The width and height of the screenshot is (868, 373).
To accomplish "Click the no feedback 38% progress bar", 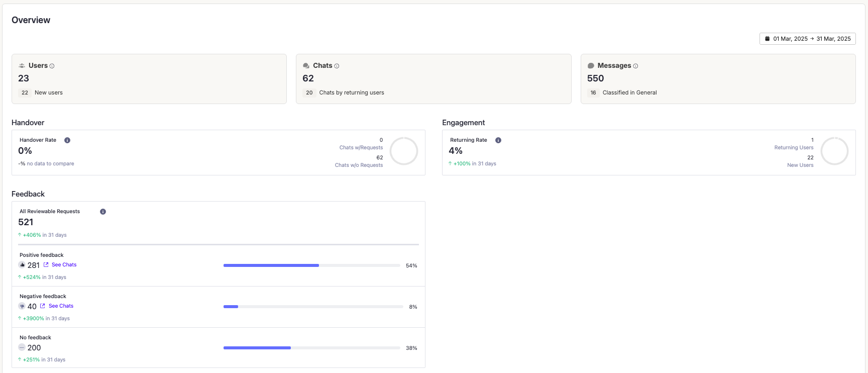I will click(x=311, y=348).
